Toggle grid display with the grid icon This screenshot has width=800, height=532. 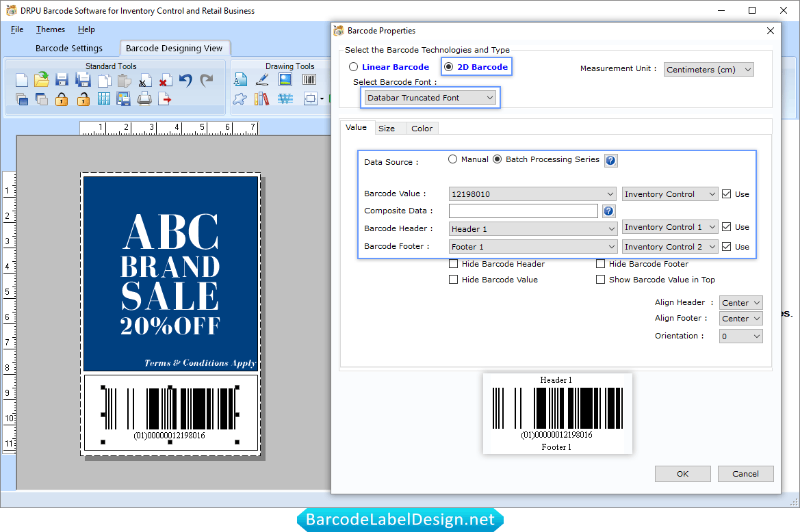[x=103, y=99]
